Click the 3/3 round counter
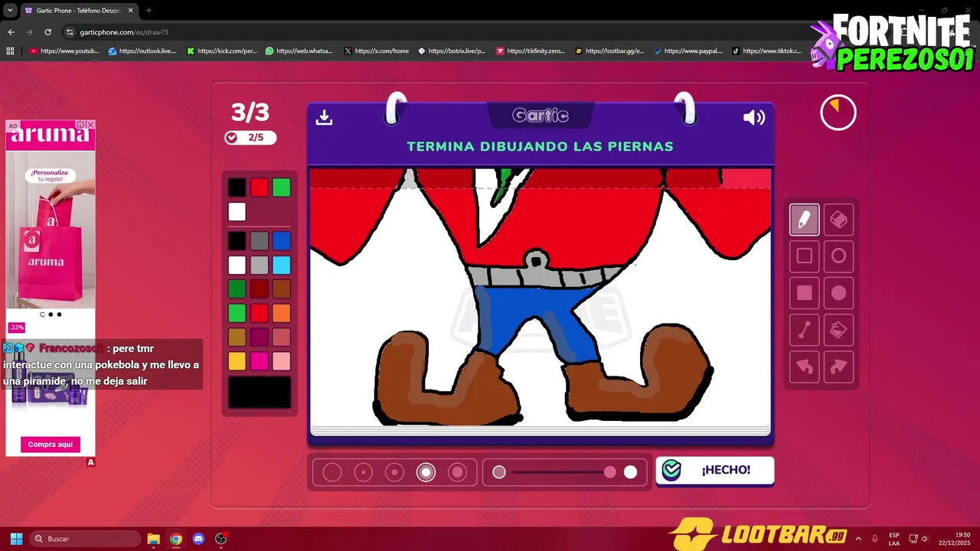Image resolution: width=980 pixels, height=551 pixels. tap(250, 112)
